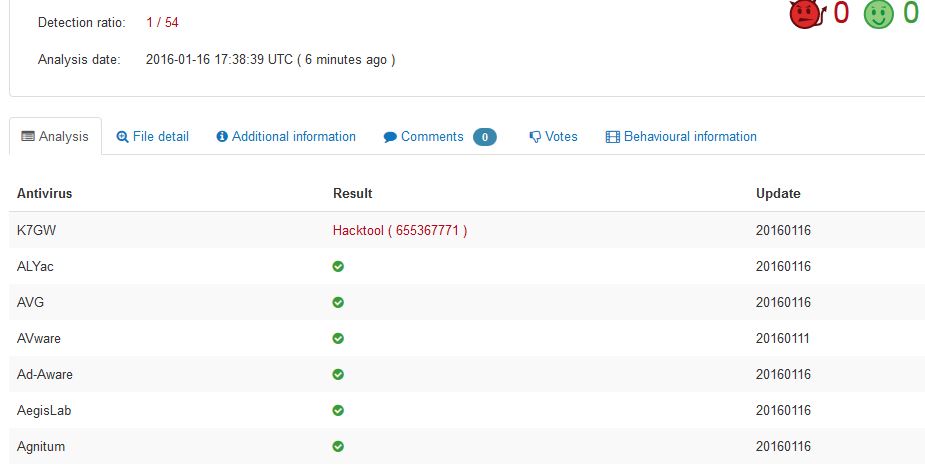Click the green check icon for Ad-Aware

[x=338, y=374]
